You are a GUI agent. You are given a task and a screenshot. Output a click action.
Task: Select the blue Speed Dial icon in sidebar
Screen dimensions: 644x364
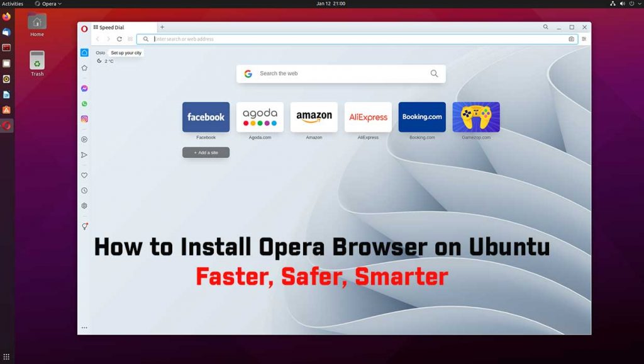point(84,53)
